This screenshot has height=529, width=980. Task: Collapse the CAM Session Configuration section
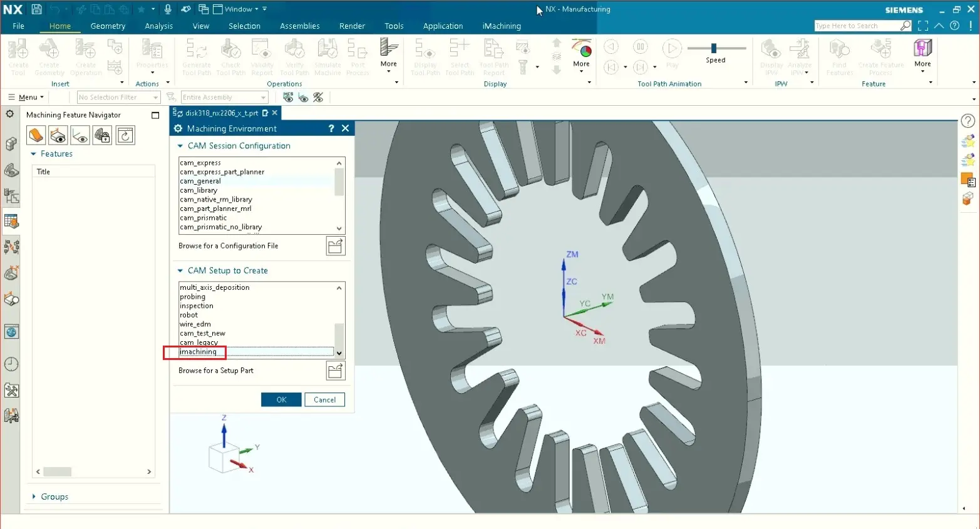(180, 146)
